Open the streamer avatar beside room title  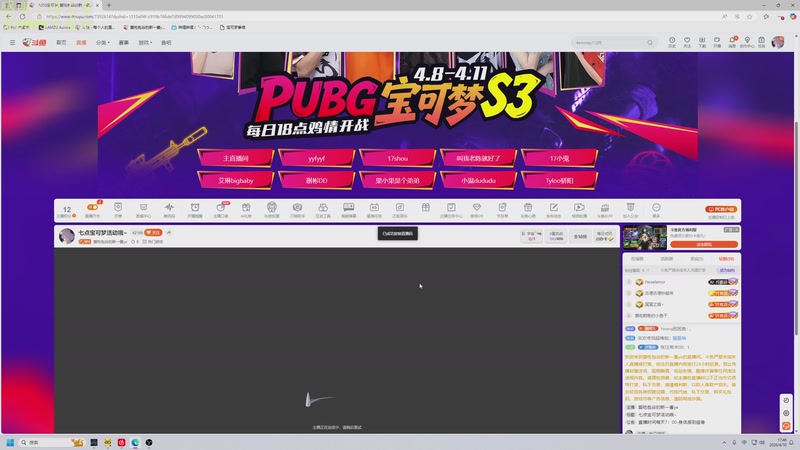[67, 236]
